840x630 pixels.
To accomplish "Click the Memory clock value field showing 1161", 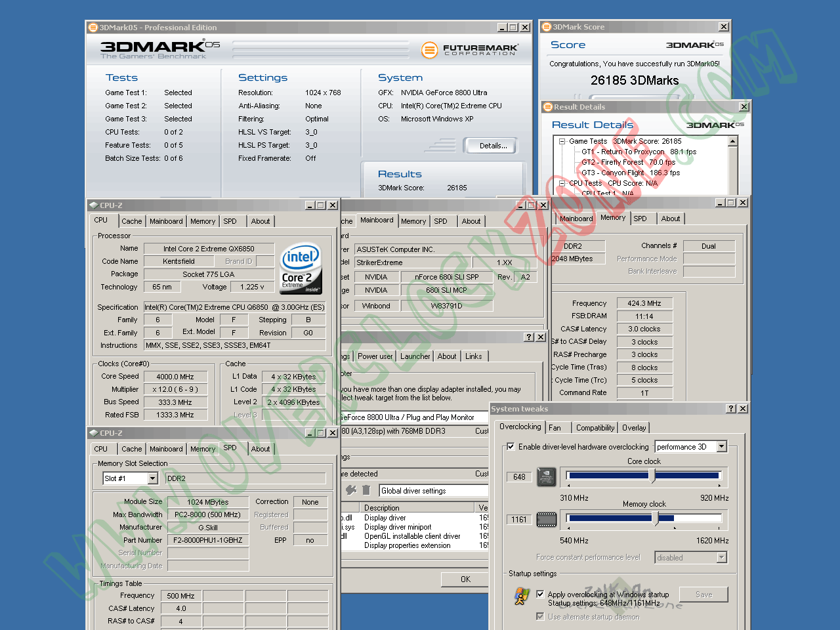I will coord(519,520).
